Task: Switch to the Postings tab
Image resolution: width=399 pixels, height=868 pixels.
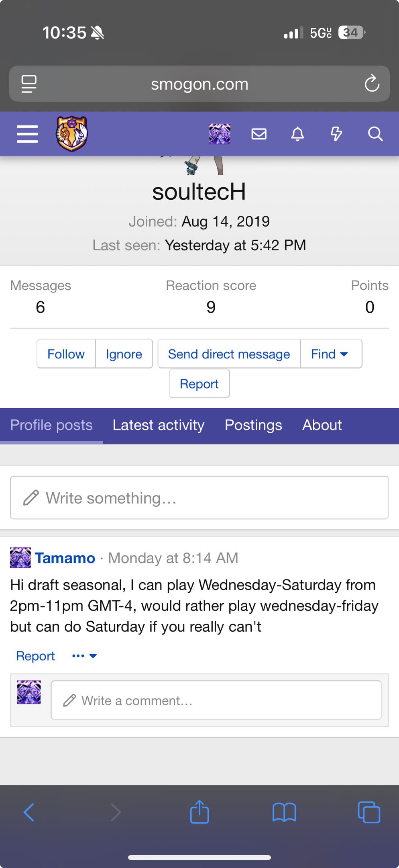Action: (x=253, y=425)
